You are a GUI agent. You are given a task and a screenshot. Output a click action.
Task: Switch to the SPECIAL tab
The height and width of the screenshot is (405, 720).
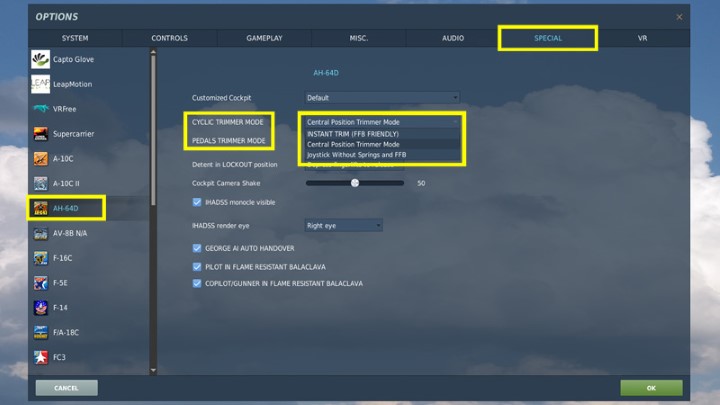[x=548, y=38]
